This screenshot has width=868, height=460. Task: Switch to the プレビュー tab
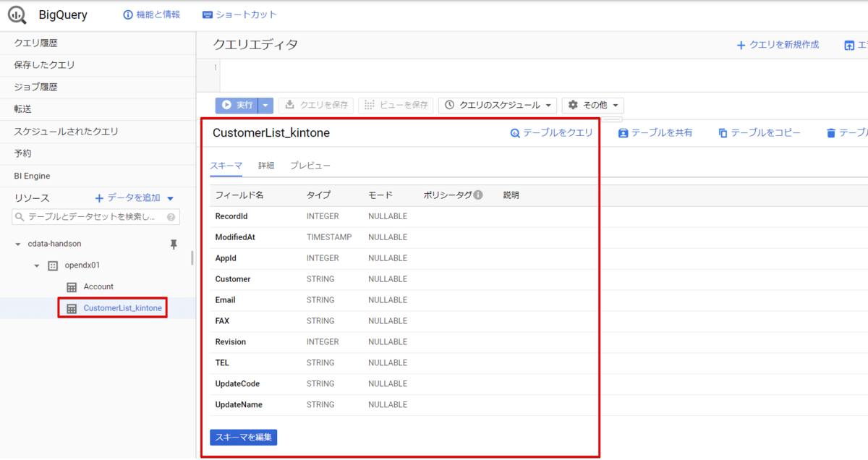pyautogui.click(x=310, y=166)
